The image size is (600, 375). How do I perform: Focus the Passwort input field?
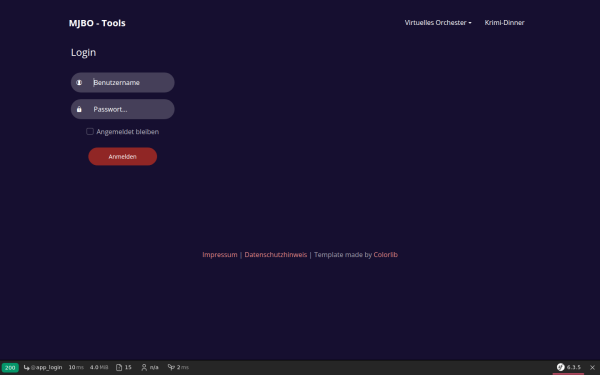[x=122, y=109]
